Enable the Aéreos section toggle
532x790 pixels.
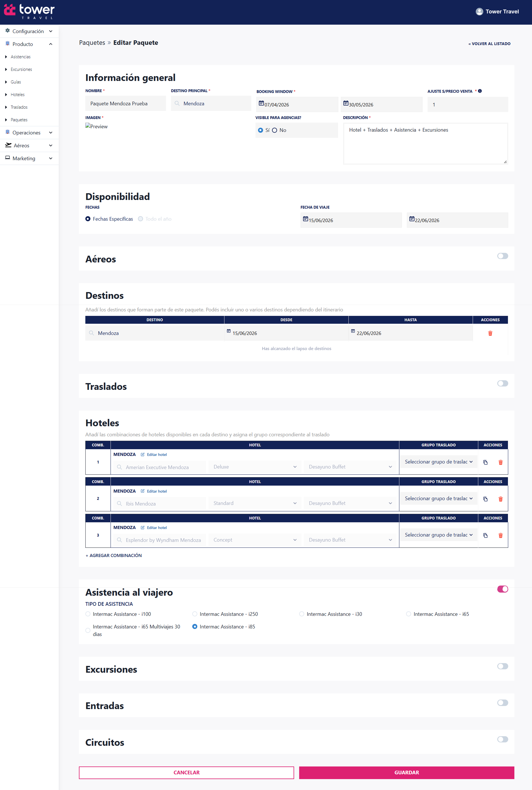tap(503, 256)
